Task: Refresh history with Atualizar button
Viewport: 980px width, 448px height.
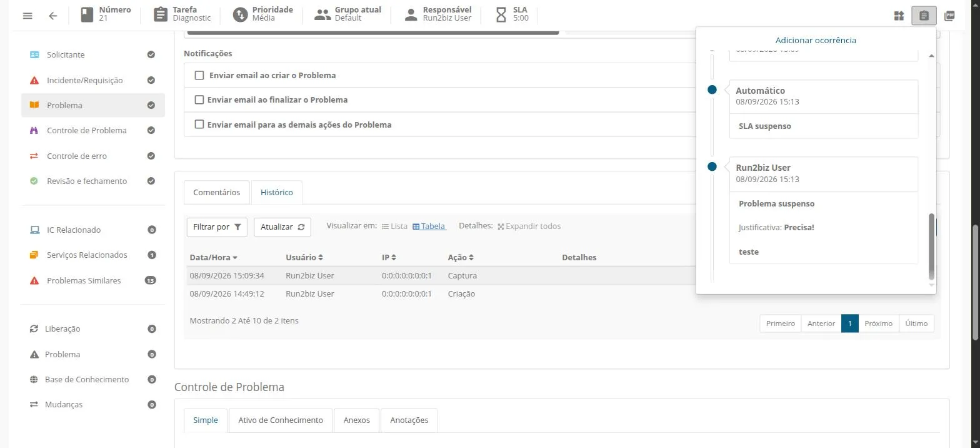Action: click(282, 227)
